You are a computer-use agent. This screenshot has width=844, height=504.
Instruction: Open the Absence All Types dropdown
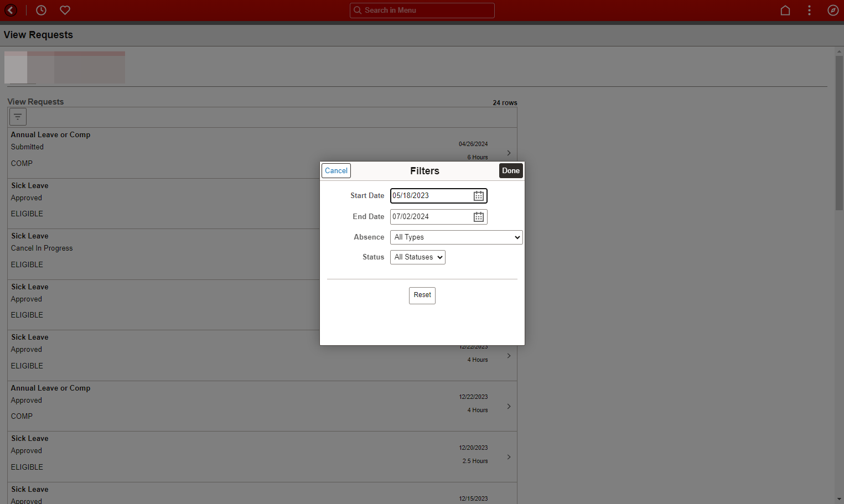click(457, 237)
